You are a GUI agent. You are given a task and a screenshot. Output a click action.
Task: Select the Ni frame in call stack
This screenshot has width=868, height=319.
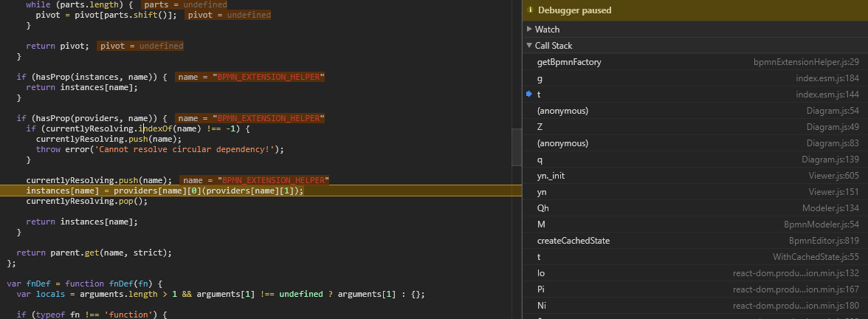point(695,306)
